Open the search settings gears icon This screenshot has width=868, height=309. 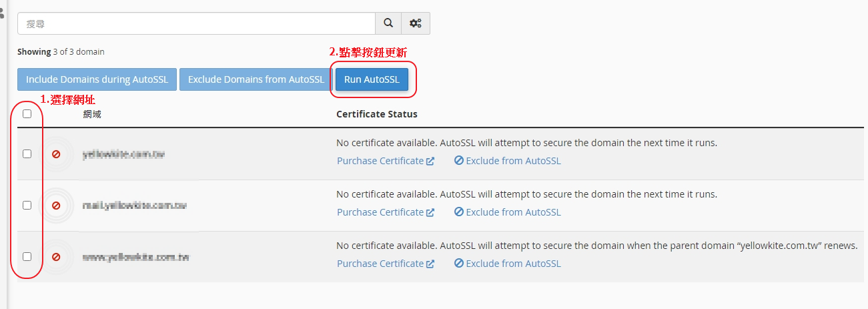pyautogui.click(x=416, y=23)
